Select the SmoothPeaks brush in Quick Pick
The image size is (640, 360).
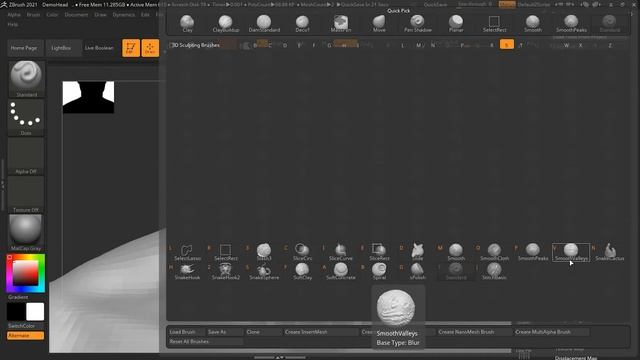click(x=571, y=23)
